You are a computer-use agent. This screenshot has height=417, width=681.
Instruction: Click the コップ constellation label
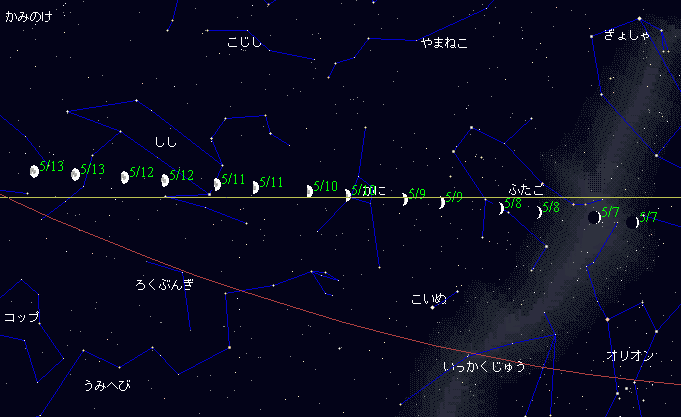click(21, 317)
